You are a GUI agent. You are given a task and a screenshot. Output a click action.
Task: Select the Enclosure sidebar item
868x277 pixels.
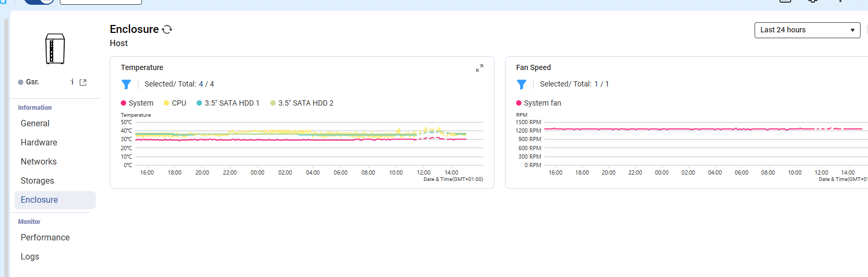coord(39,200)
